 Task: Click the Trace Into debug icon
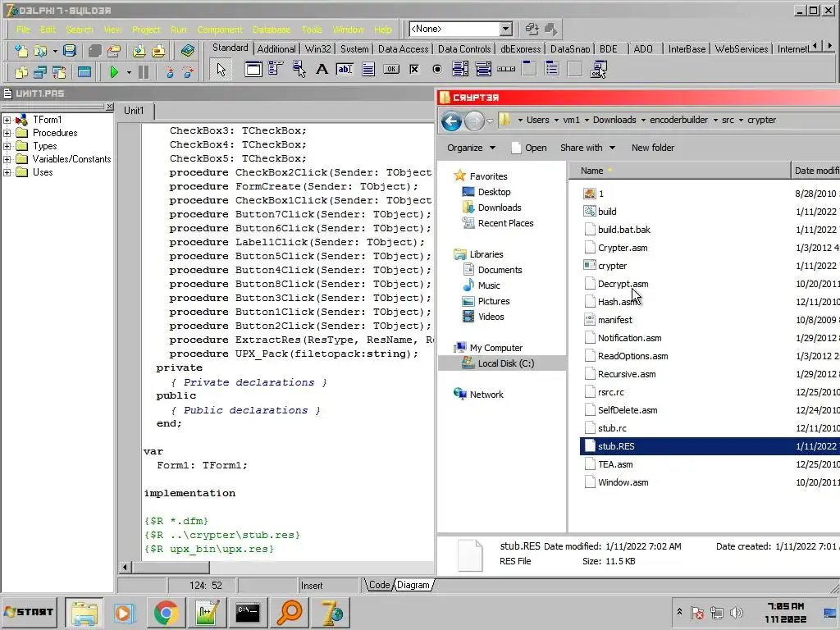tap(169, 72)
